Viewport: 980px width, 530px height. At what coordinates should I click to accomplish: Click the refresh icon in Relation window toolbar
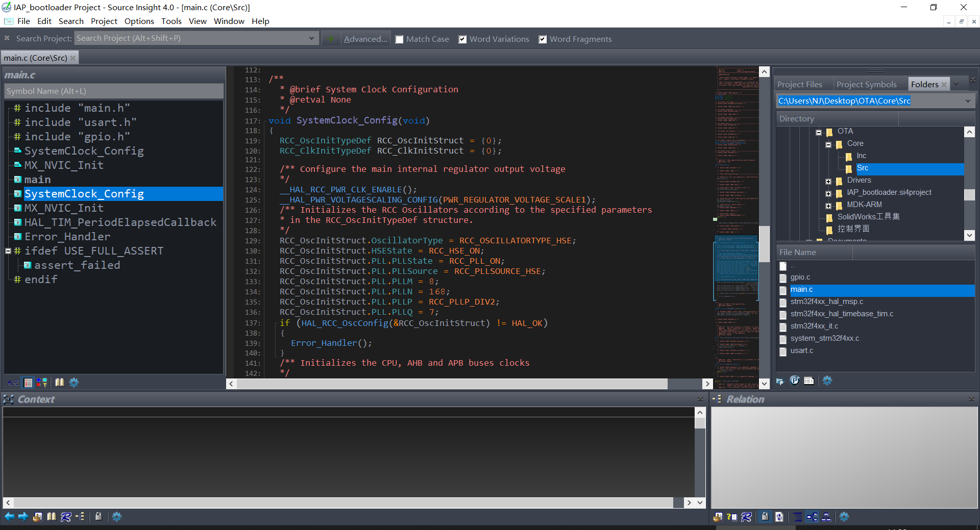(x=779, y=517)
